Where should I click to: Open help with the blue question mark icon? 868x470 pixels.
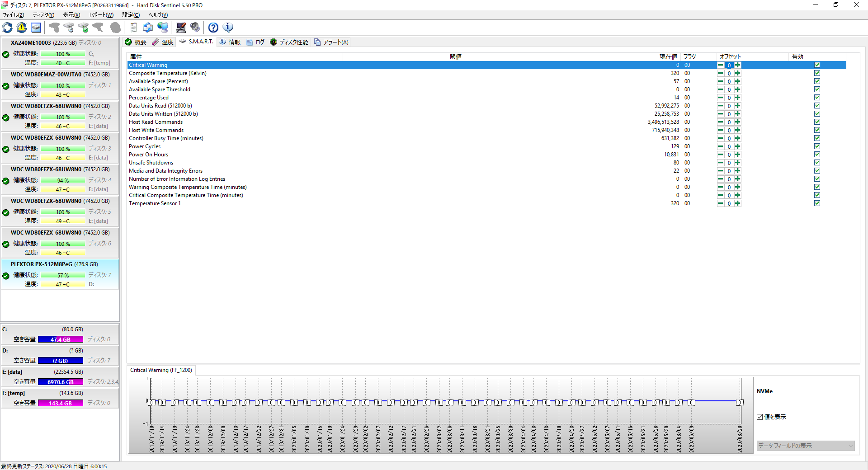213,28
